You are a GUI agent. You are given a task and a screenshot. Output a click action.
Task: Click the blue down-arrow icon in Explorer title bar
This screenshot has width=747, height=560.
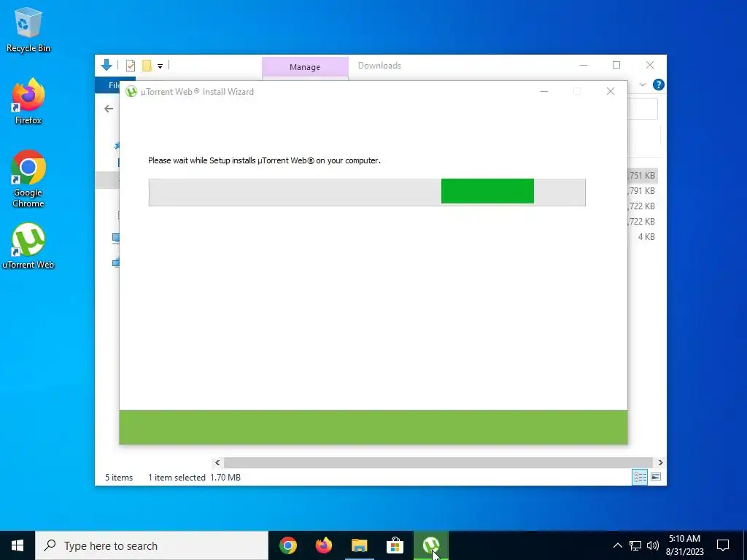point(107,65)
